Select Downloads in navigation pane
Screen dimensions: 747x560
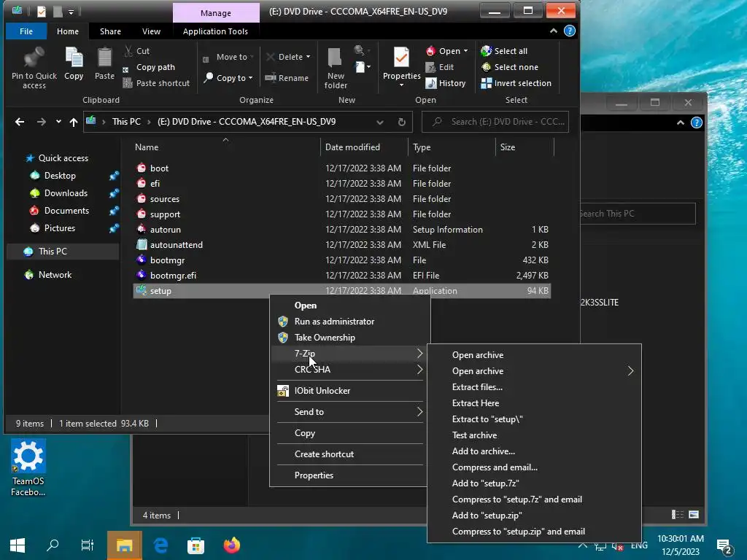tap(66, 193)
